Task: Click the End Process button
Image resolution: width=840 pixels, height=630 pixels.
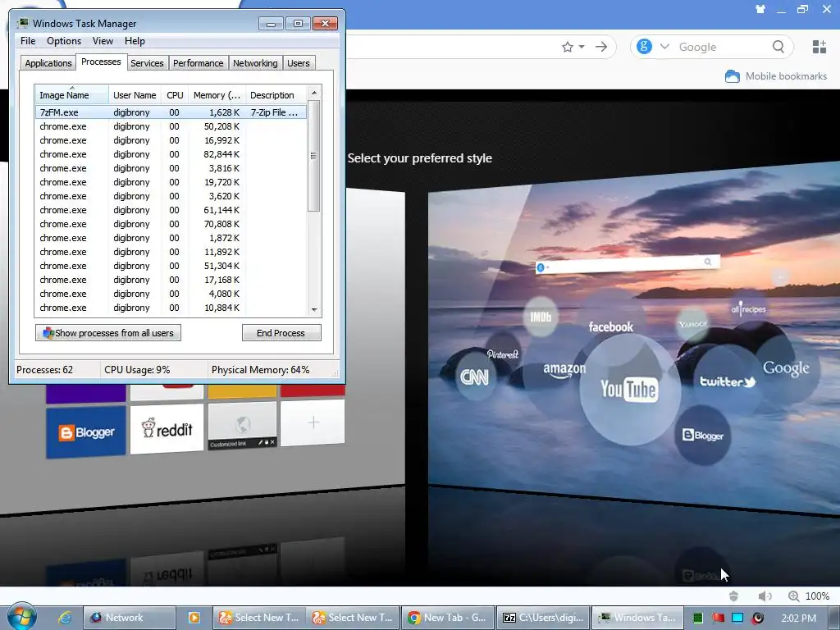Action: [281, 333]
